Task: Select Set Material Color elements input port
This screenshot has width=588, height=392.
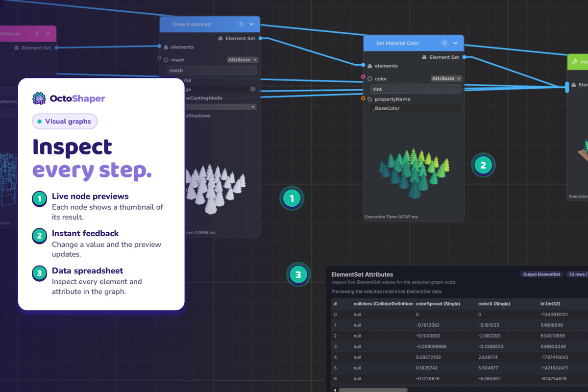Action: click(x=363, y=65)
